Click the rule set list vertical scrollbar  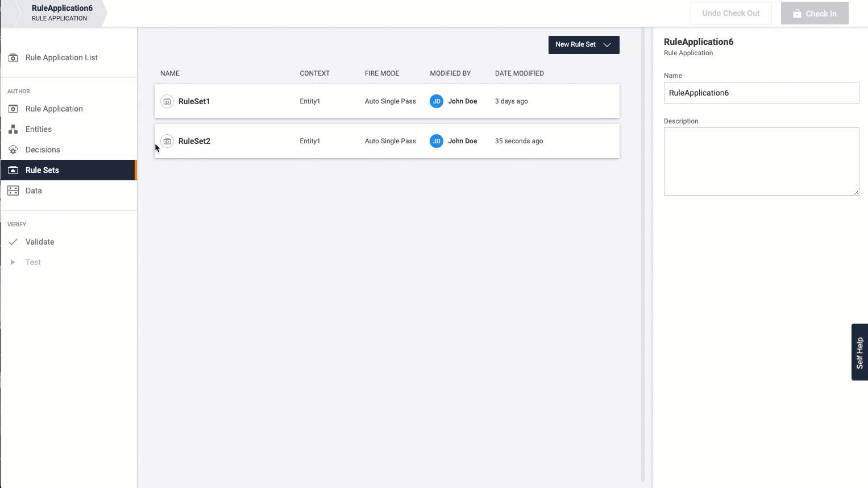click(643, 254)
